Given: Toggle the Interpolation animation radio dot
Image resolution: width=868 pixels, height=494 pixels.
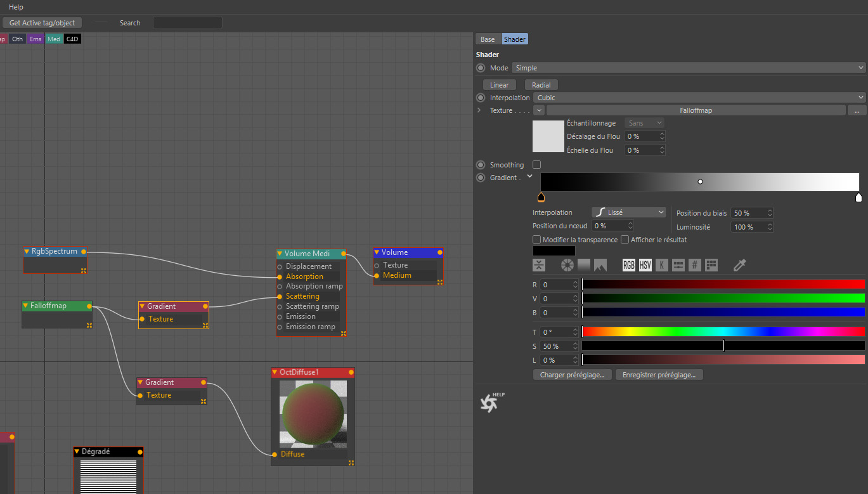Looking at the screenshot, I should 481,98.
